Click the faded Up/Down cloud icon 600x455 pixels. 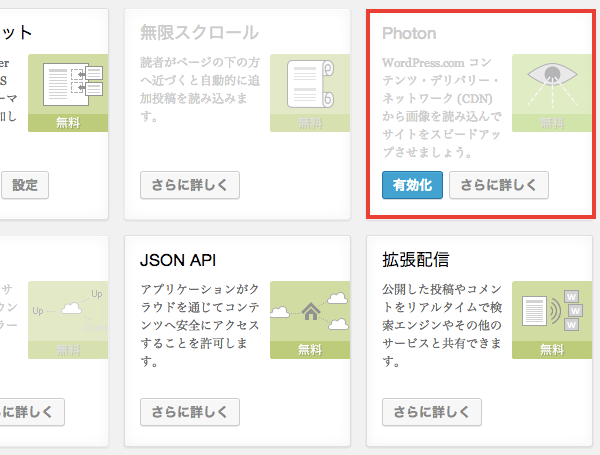click(x=68, y=311)
